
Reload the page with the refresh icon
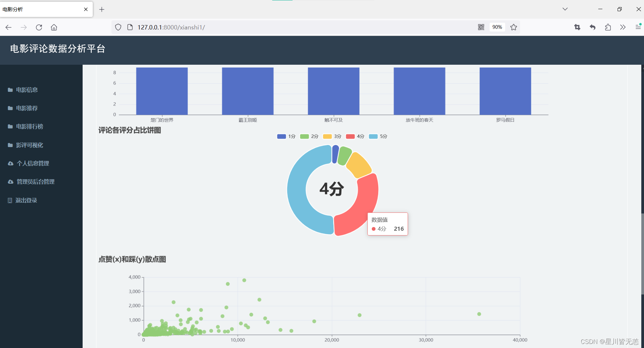(x=39, y=27)
